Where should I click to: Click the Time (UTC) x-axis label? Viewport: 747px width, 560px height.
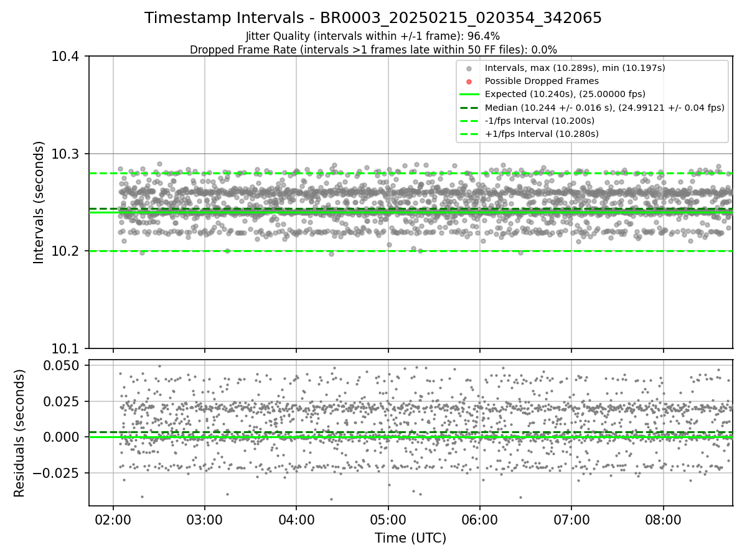[x=410, y=538]
